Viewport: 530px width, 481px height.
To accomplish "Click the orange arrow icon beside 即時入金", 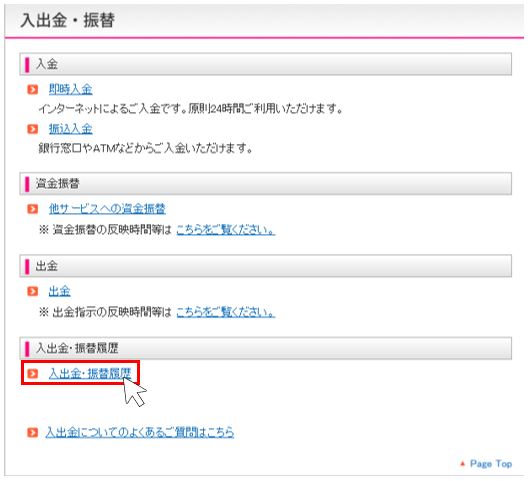I will (x=32, y=90).
